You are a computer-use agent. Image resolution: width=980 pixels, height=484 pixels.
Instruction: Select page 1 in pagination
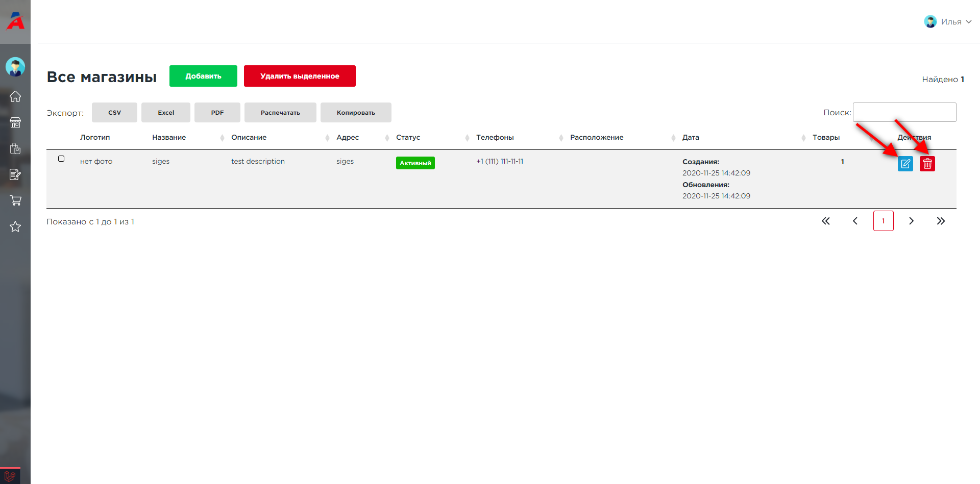(x=883, y=221)
